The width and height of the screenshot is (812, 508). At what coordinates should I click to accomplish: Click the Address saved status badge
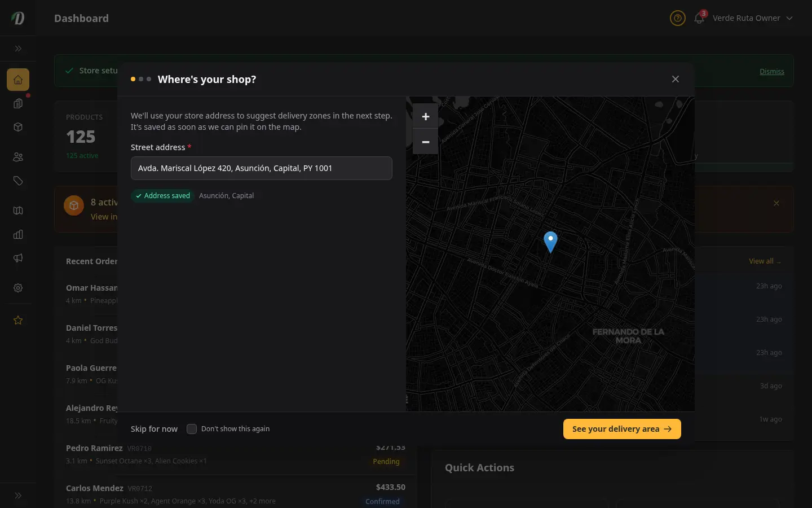(163, 196)
